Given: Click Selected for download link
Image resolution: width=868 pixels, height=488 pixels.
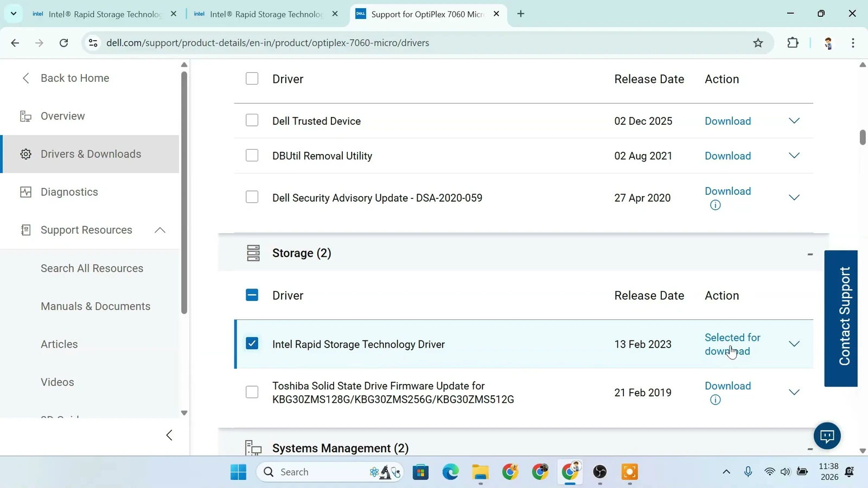Looking at the screenshot, I should click(x=732, y=344).
